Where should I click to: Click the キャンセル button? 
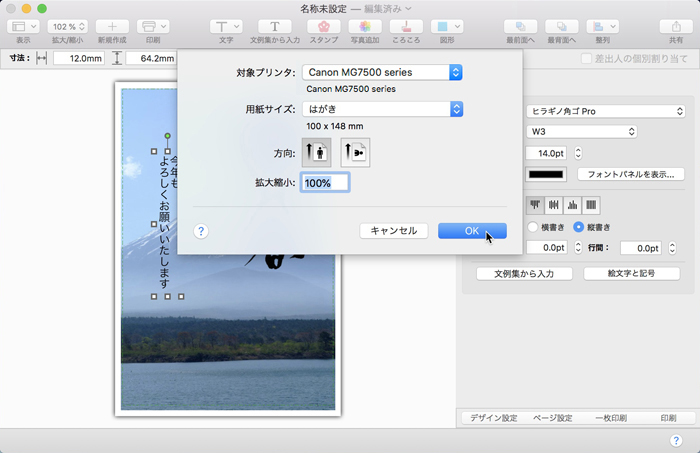(393, 231)
